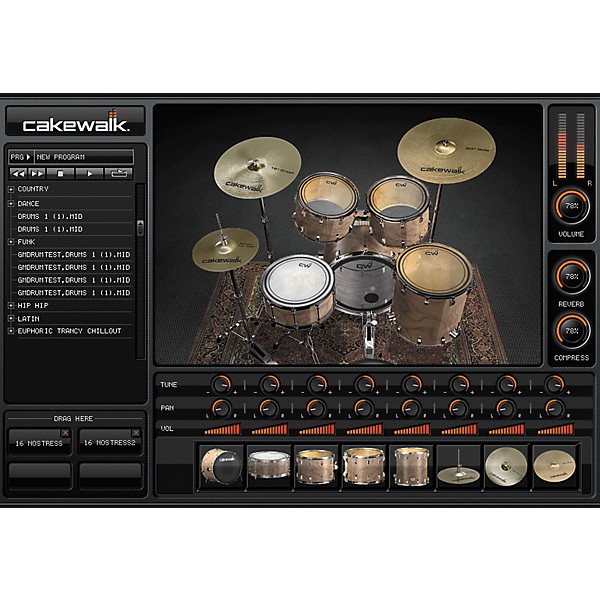Expand Euphoric Trancy Chillout folder
Image resolution: width=600 pixels, height=600 pixels.
[x=11, y=331]
